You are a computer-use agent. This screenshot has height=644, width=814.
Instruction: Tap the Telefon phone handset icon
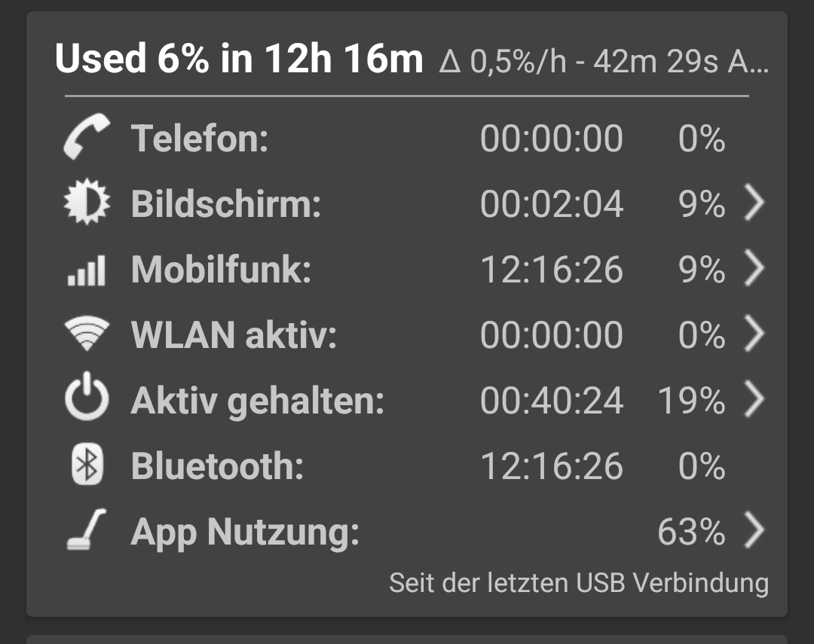click(x=87, y=138)
